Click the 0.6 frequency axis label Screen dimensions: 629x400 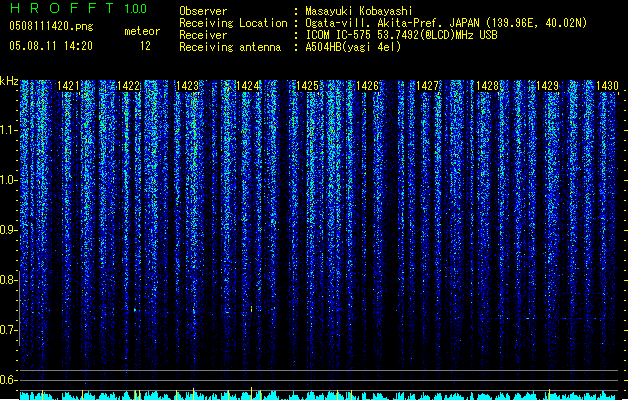click(8, 380)
